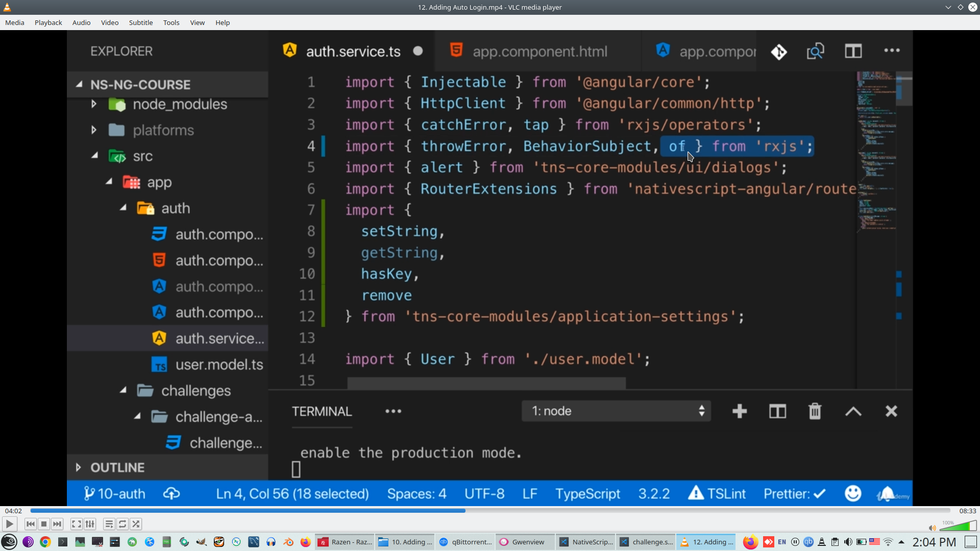Click the volume speaker icon
The width and height of the screenshot is (980, 551).
pos(932,528)
